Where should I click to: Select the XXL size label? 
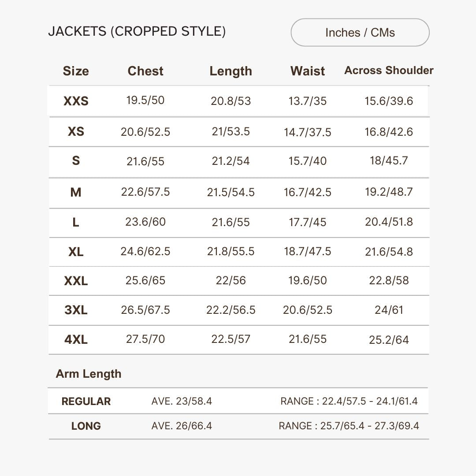76,281
